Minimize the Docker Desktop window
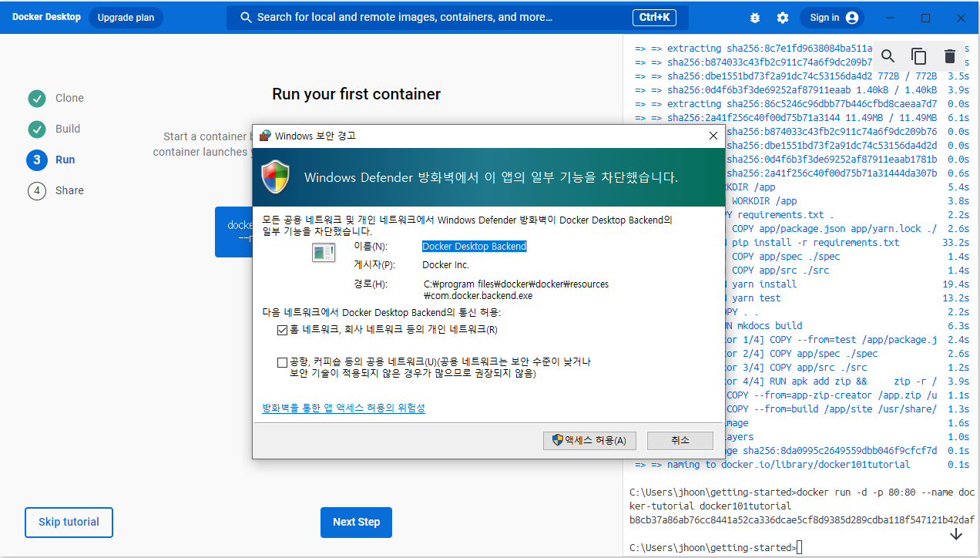The image size is (980, 558). point(891,18)
